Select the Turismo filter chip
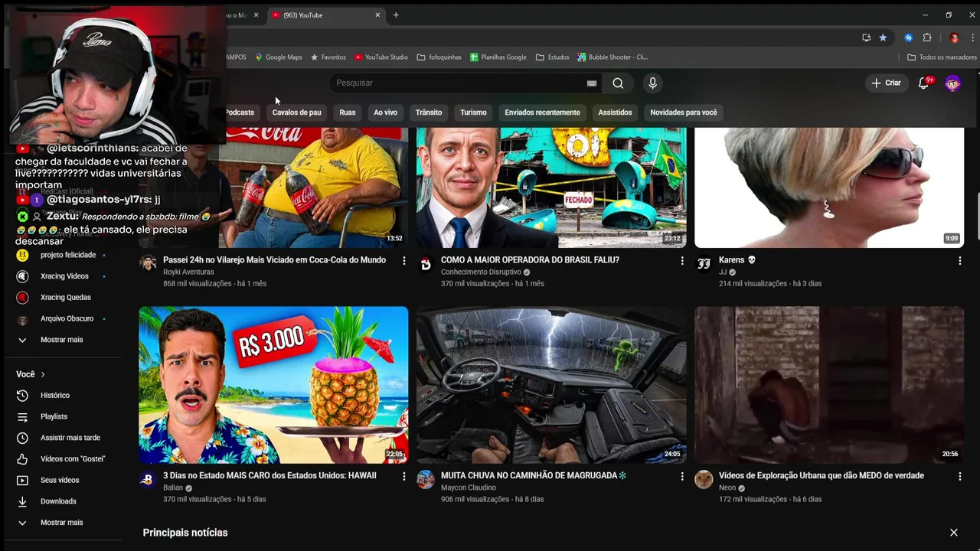980x551 pixels. pyautogui.click(x=473, y=112)
